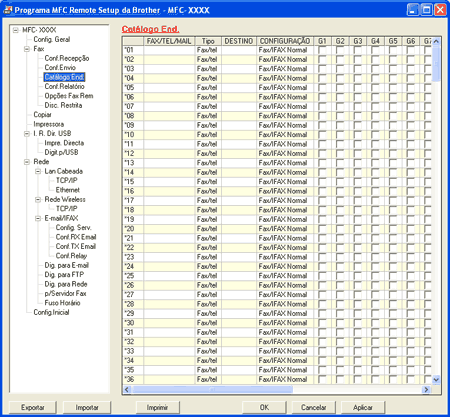Open Conf.Relatório in the tree

pyautogui.click(x=64, y=86)
